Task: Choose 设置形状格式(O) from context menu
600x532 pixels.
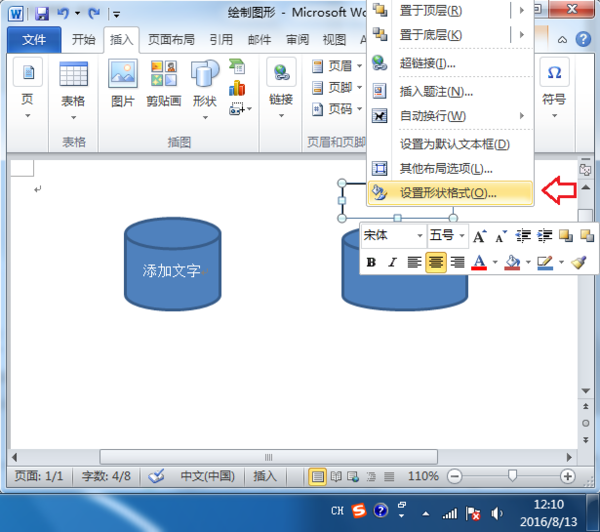Action: pyautogui.click(x=450, y=193)
